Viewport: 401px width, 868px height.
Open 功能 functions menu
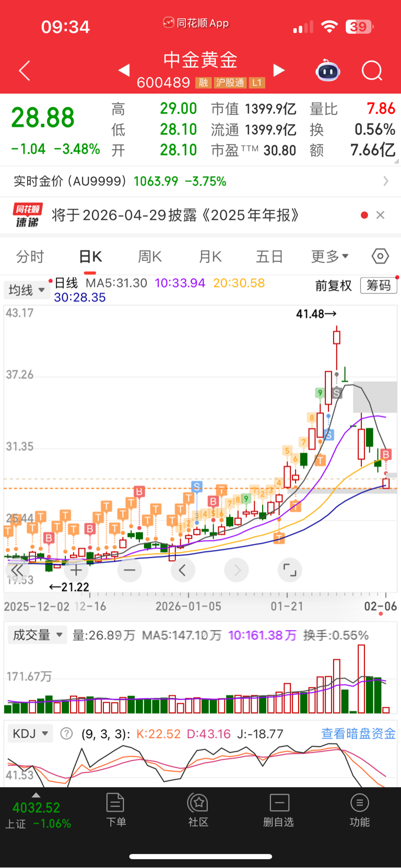(x=359, y=810)
